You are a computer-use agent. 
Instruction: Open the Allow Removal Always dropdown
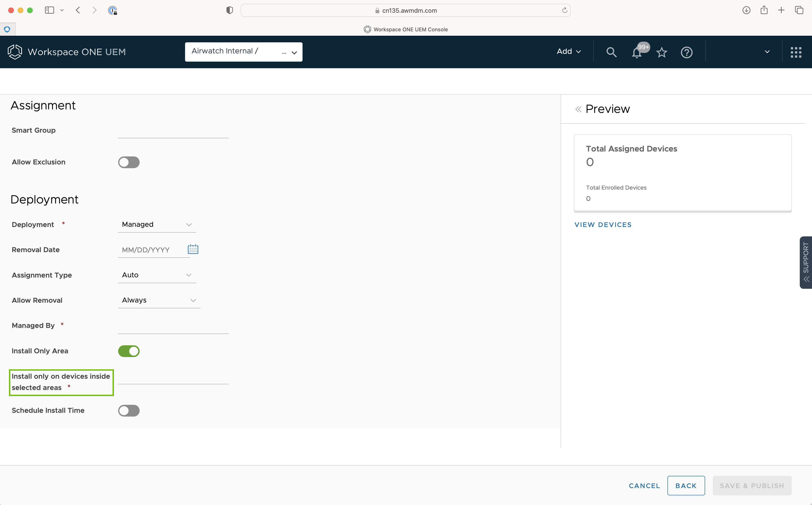point(159,300)
